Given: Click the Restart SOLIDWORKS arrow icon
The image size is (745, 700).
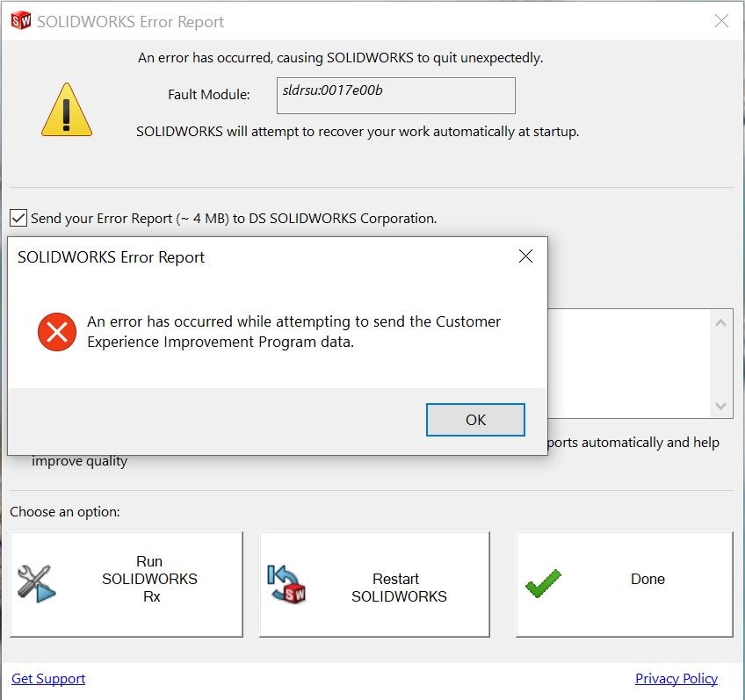Looking at the screenshot, I should pyautogui.click(x=287, y=583).
